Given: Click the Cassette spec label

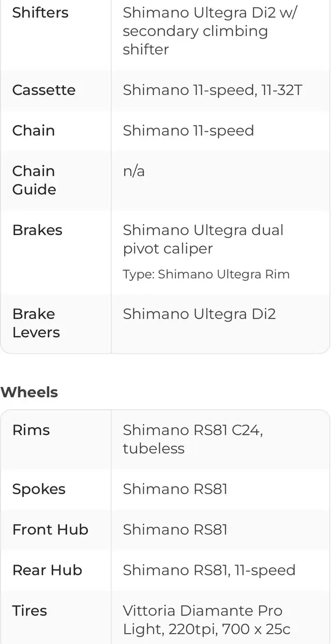Looking at the screenshot, I should [44, 90].
